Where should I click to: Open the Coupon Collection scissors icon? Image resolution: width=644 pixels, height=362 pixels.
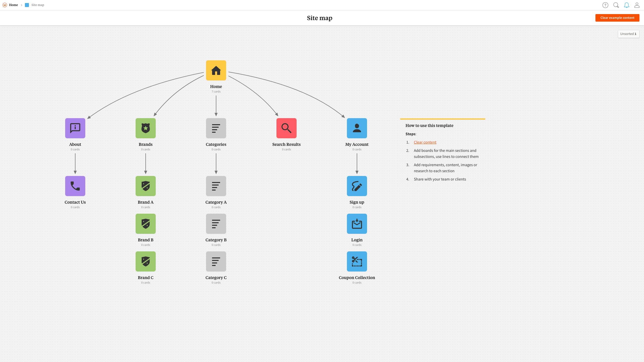(357, 261)
